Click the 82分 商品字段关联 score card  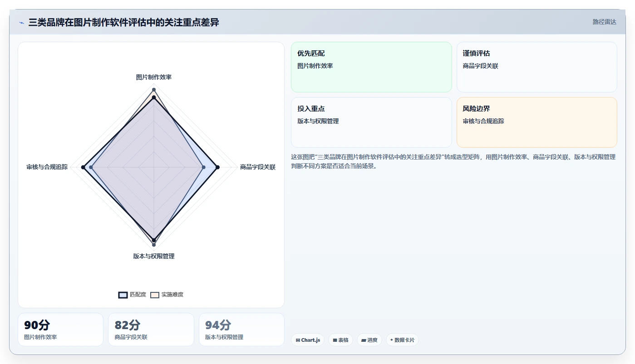(x=151, y=330)
